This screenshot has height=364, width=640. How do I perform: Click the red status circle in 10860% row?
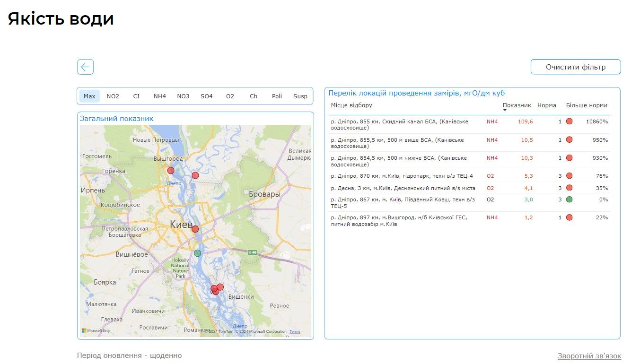[569, 121]
